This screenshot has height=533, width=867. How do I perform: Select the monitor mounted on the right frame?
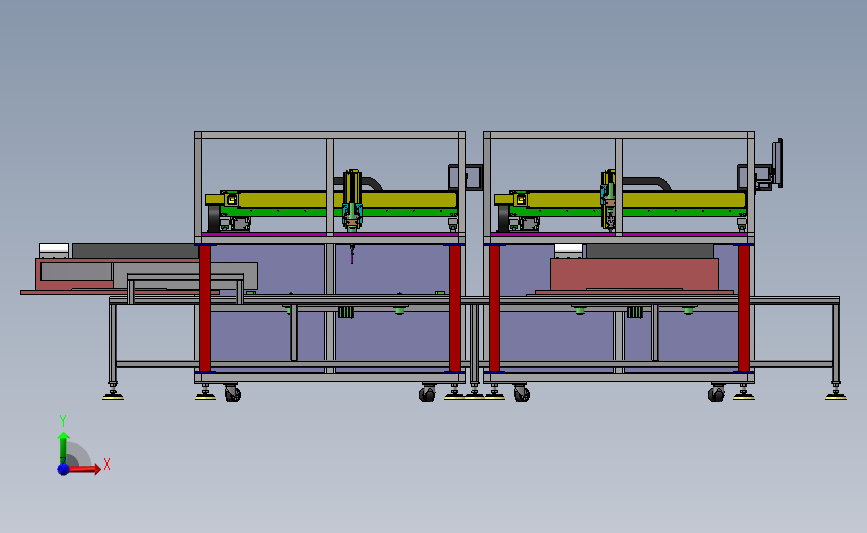[777, 163]
